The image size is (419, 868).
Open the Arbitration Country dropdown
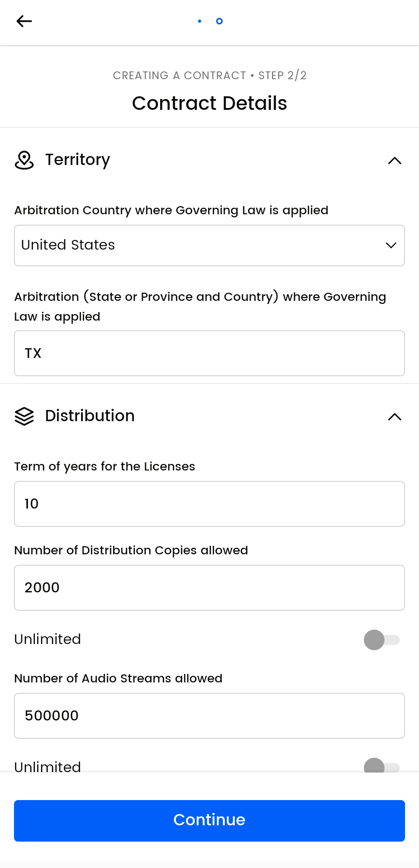coord(209,245)
